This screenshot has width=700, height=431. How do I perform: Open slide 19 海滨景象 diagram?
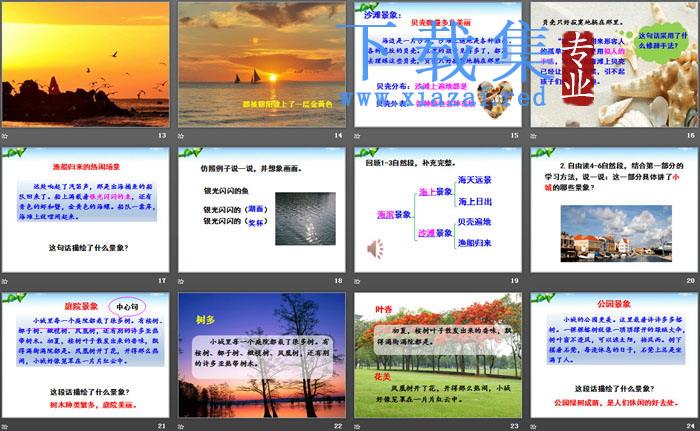[438, 210]
